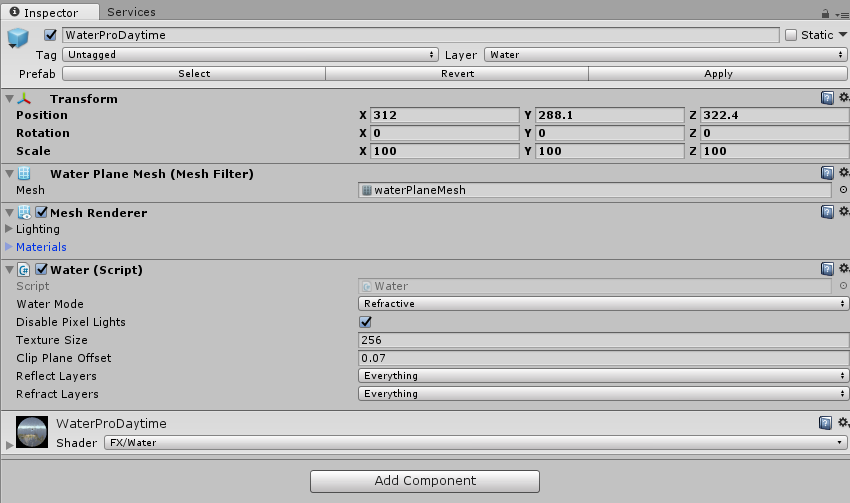Expand the Lighting section
This screenshot has width=850, height=503.
(x=9, y=229)
